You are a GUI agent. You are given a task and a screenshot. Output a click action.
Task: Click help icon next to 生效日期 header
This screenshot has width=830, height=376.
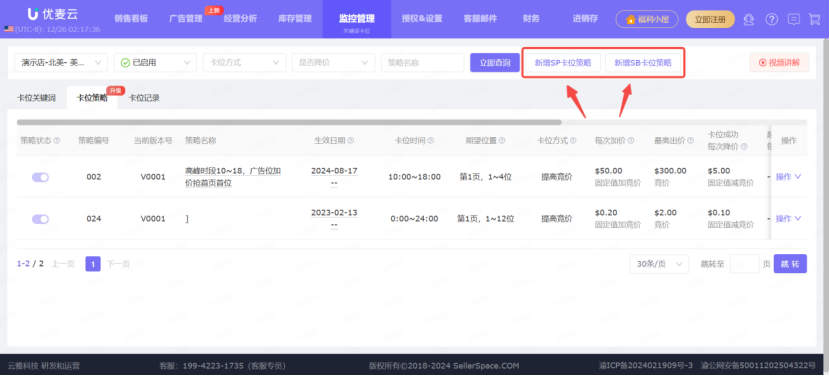(x=351, y=141)
